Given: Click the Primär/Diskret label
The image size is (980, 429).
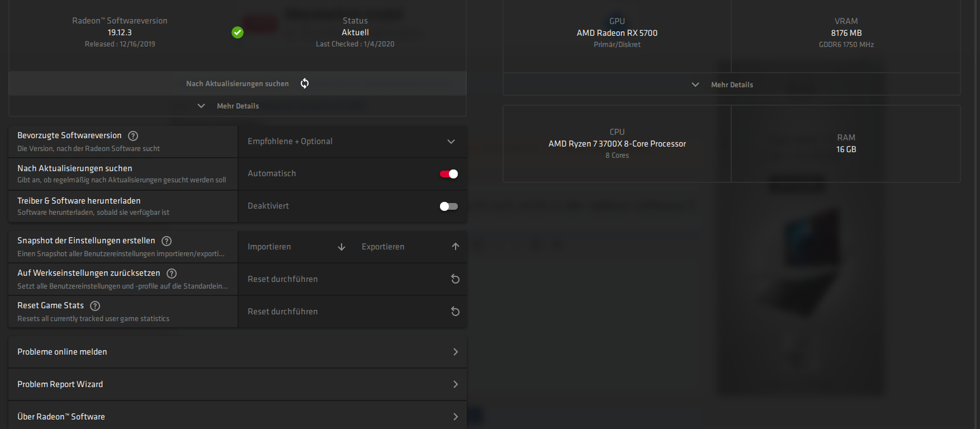Looking at the screenshot, I should click(617, 45).
